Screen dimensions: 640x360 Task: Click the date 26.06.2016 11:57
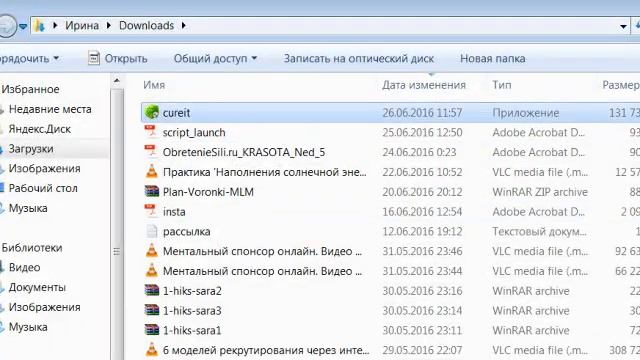tap(422, 113)
